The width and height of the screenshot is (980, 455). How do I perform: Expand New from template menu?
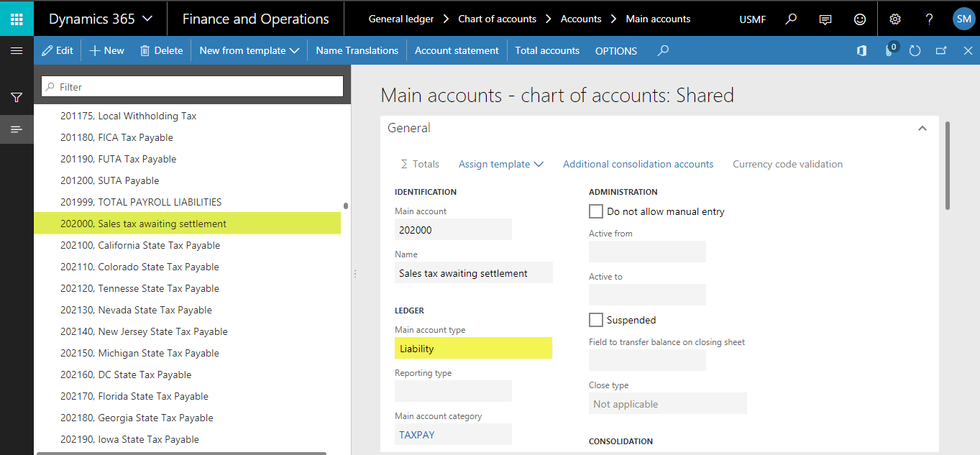point(249,50)
